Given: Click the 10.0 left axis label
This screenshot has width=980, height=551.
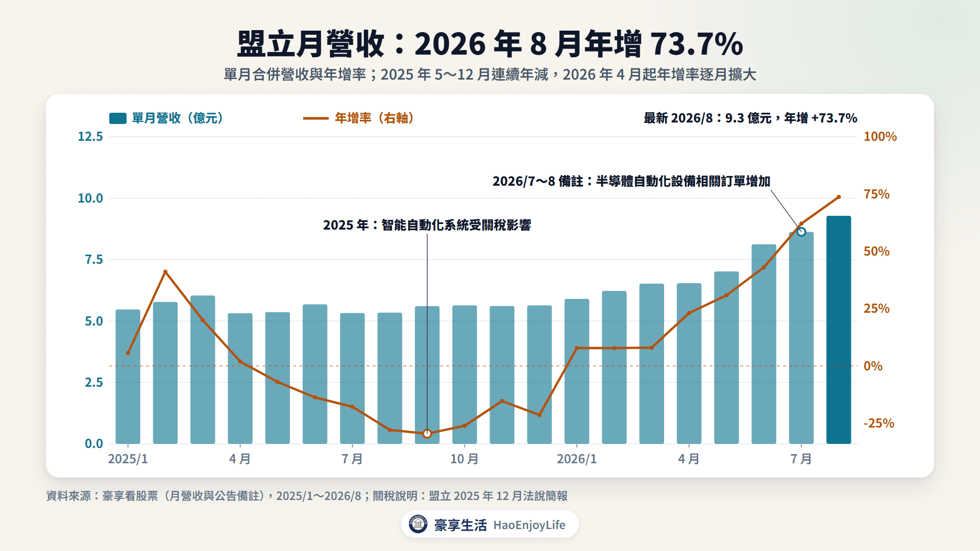Looking at the screenshot, I should click(x=90, y=198).
